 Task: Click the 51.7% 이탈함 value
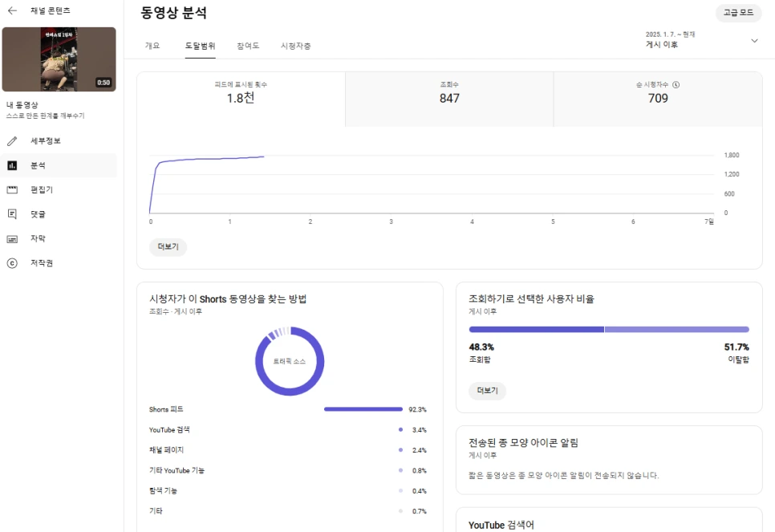736,347
